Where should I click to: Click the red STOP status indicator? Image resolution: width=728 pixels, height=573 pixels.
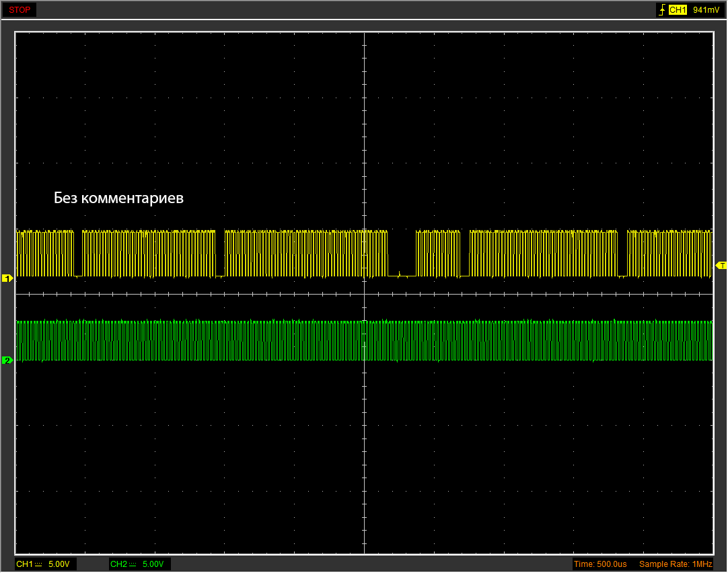point(20,9)
